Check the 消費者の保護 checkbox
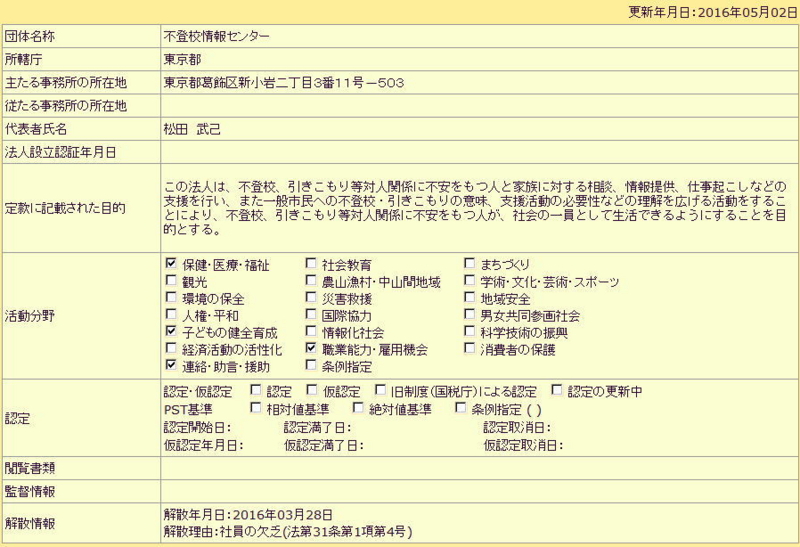Screen dimensions: 800x547 pyautogui.click(x=470, y=348)
